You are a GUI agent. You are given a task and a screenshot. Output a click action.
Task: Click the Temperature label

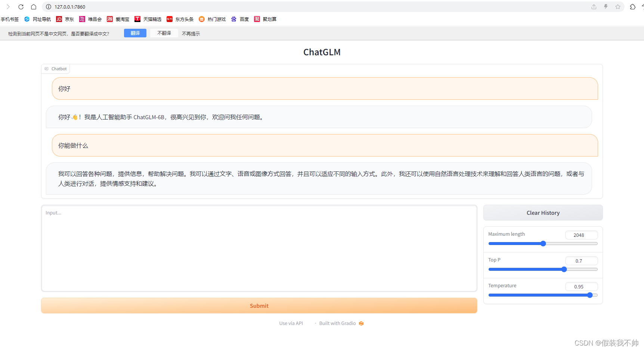pos(502,286)
